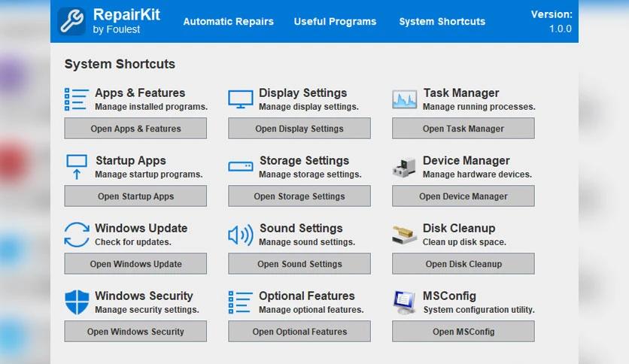Click the 'Storage Settings' heading text
629x364 pixels.
[x=305, y=161]
